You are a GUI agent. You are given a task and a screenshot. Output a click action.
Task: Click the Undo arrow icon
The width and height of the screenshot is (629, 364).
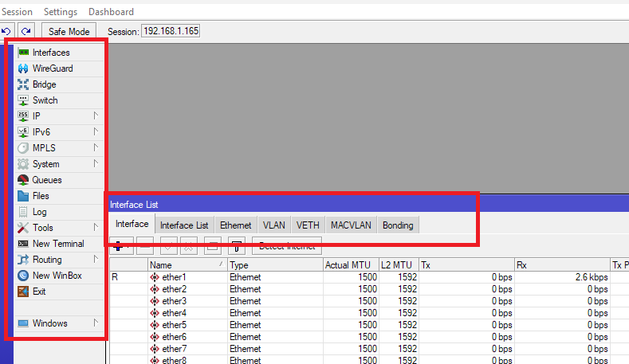click(7, 31)
